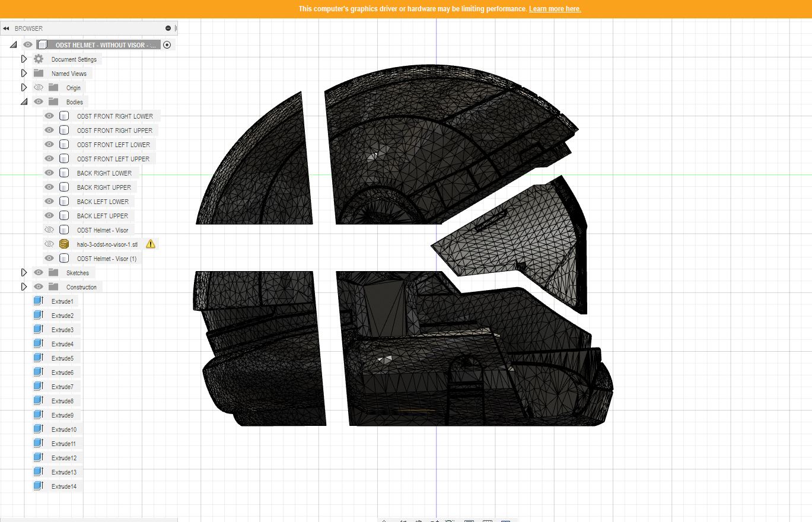This screenshot has height=522, width=812.
Task: Minimize the Browser panel using the minus circle
Action: [168, 28]
